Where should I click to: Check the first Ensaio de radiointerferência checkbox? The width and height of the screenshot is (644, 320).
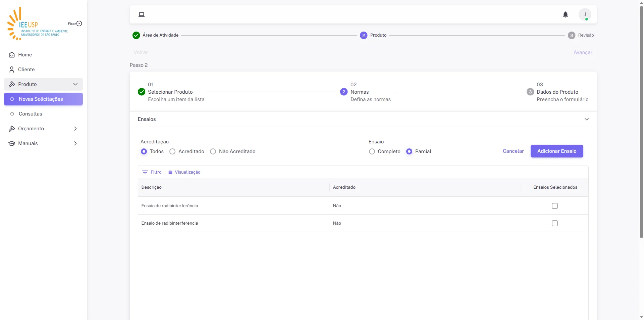[555, 206]
